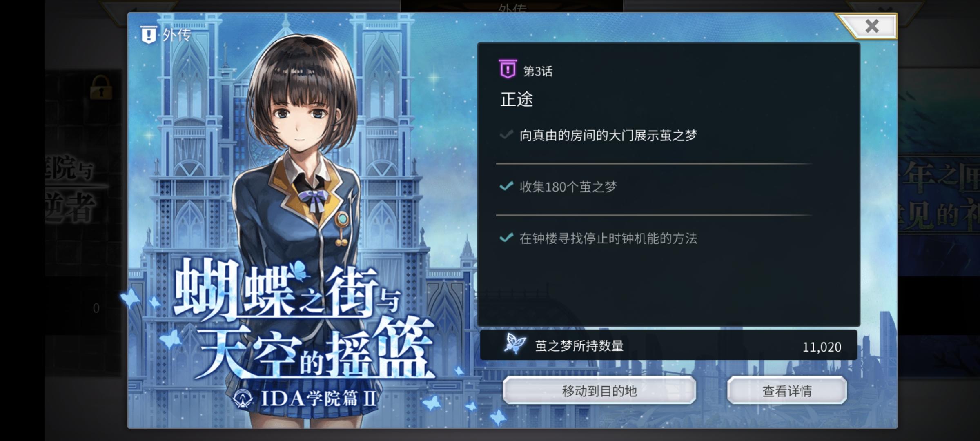
Task: Toggle the checkmark for 在钟楼寻找停止时钟机能的方法
Action: pos(507,238)
